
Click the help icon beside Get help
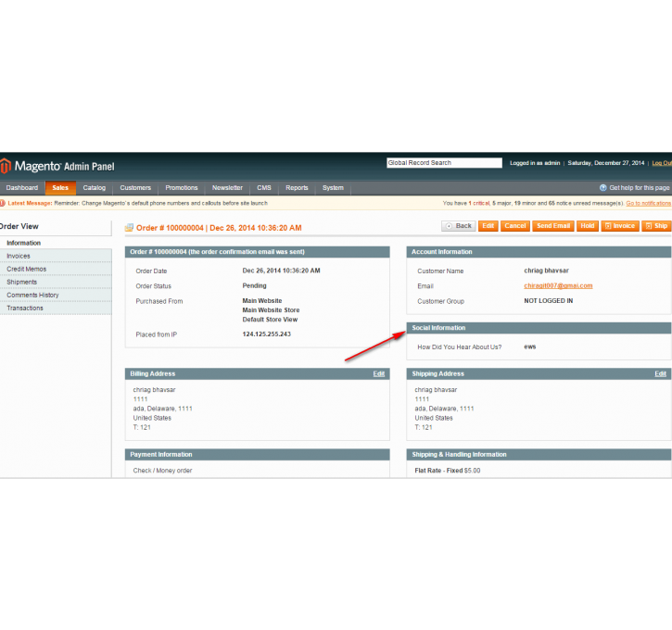[x=603, y=187]
